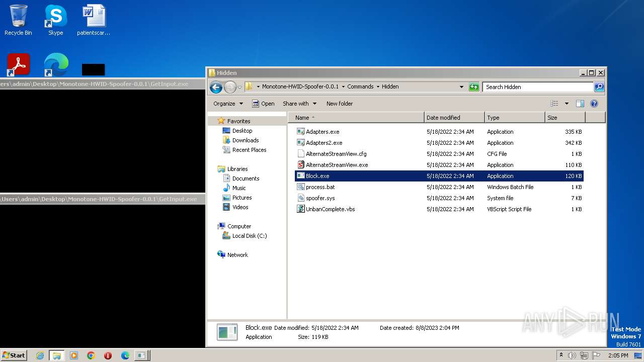This screenshot has width=644, height=362.
Task: Select the UnbanComplete.vbs file icon
Action: pyautogui.click(x=301, y=209)
